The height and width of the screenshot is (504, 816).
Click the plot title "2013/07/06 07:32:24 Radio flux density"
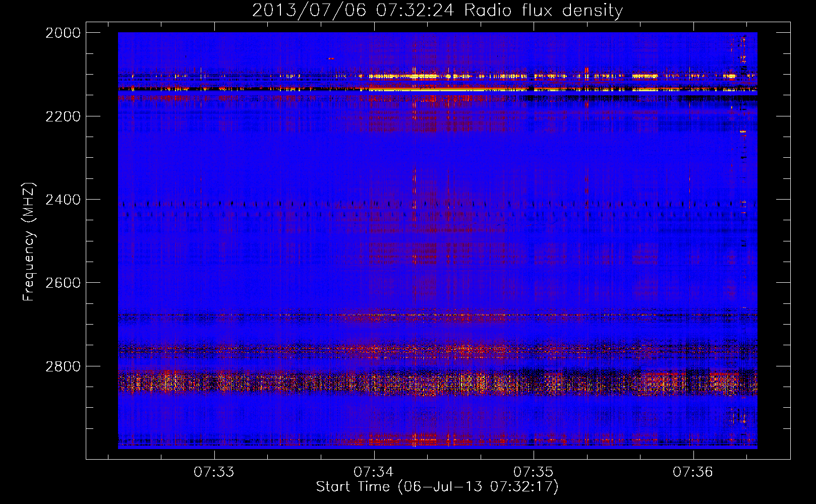(437, 11)
